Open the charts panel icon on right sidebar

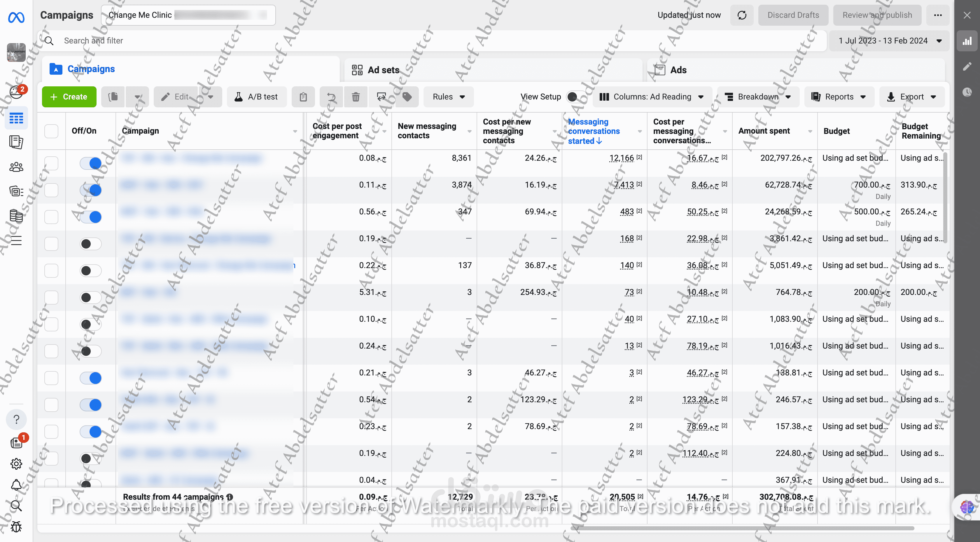pyautogui.click(x=967, y=41)
